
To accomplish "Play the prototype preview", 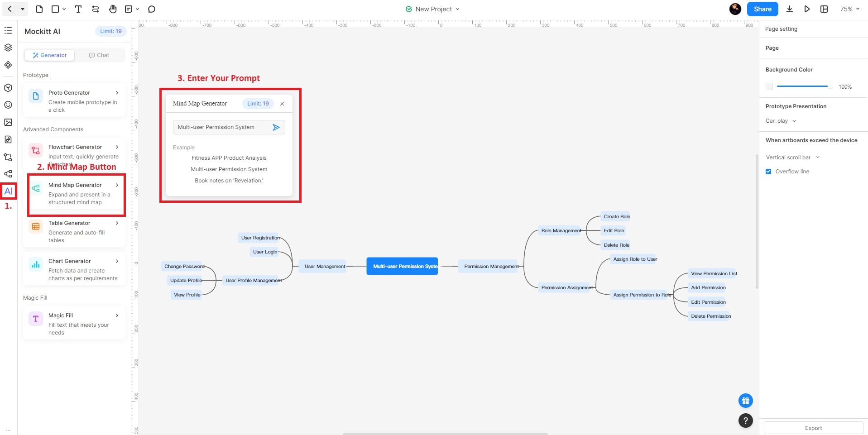I will pos(807,9).
